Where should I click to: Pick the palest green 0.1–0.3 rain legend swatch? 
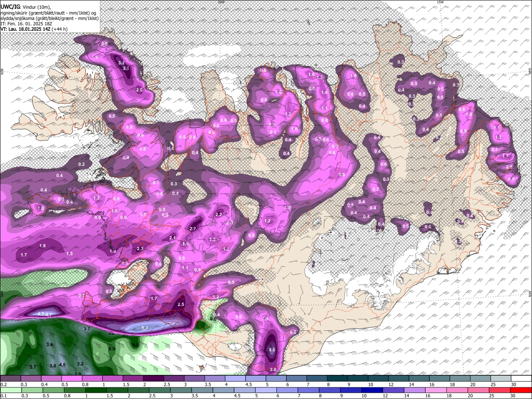coord(11,390)
